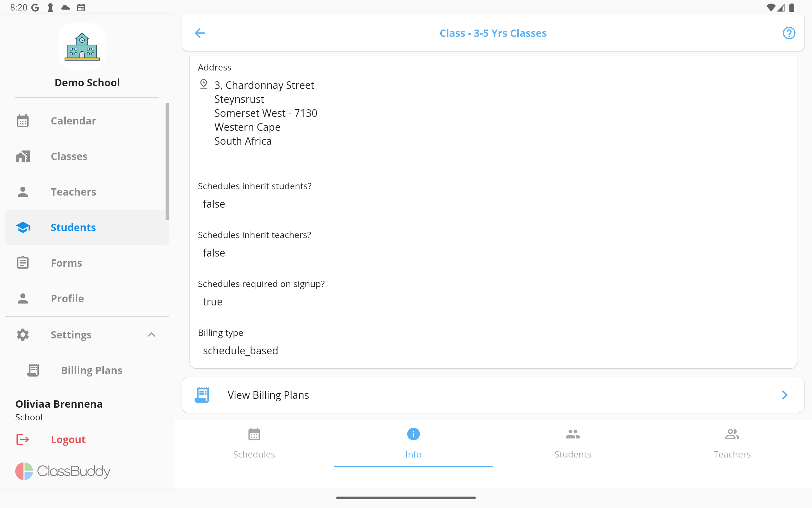Click the Class - 3-5 Yrs Classes title
This screenshot has height=508, width=812.
[x=493, y=33]
